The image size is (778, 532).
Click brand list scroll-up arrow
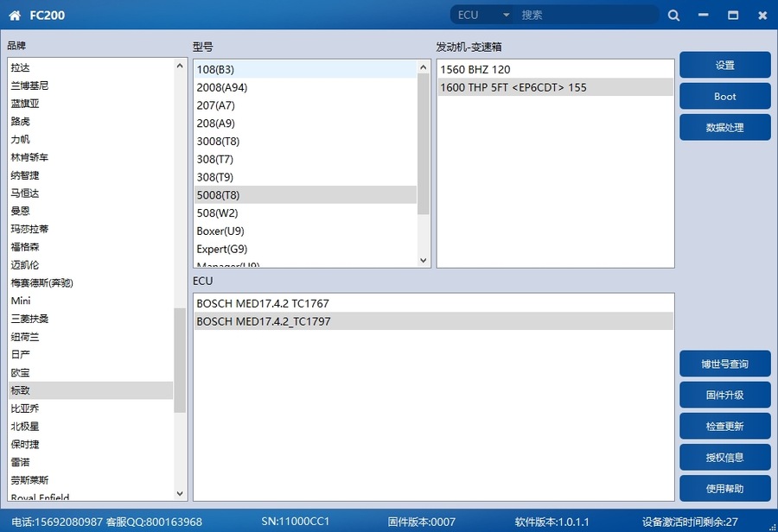point(180,66)
